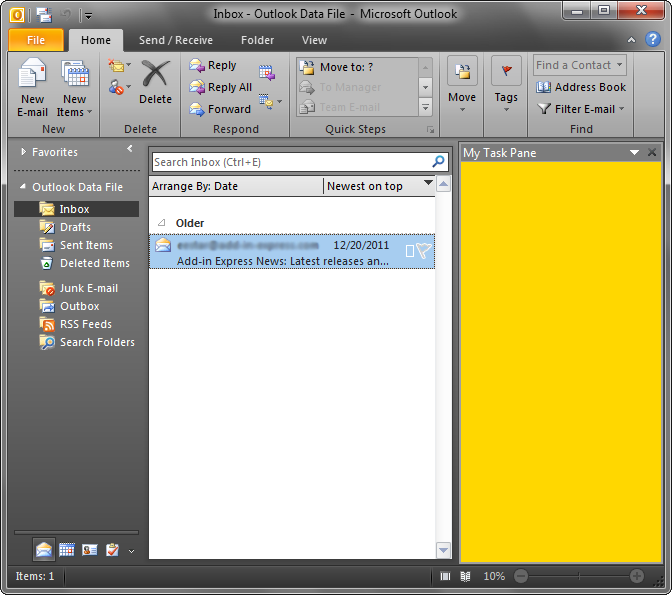Viewport: 672px width, 595px height.
Task: Switch to Normal view in status bar
Action: coord(445,576)
